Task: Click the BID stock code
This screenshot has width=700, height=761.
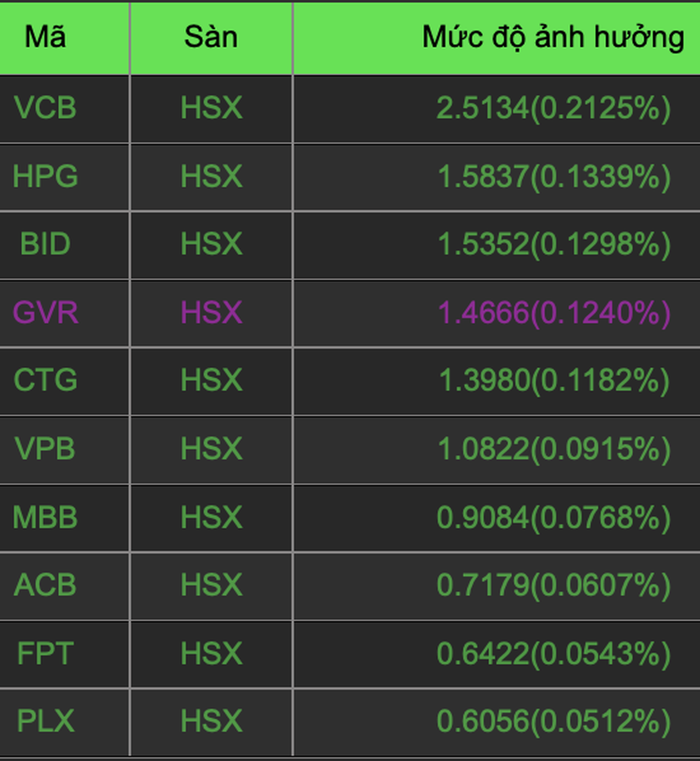Action: click(45, 244)
